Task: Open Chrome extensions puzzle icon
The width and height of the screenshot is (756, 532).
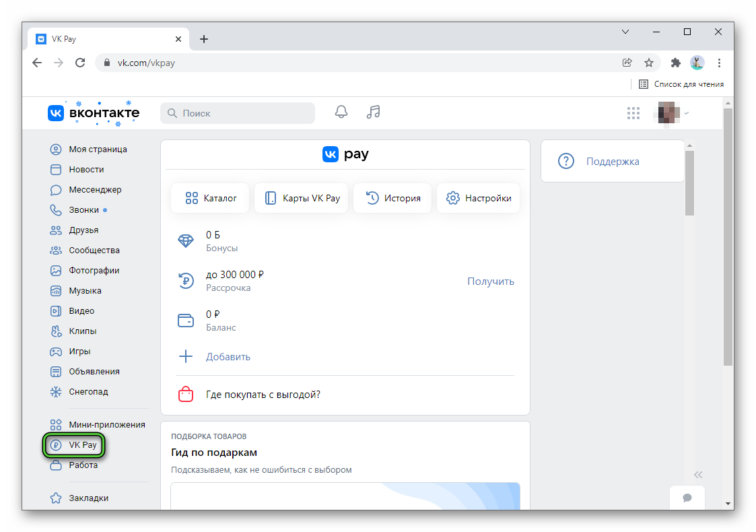Action: 675,63
